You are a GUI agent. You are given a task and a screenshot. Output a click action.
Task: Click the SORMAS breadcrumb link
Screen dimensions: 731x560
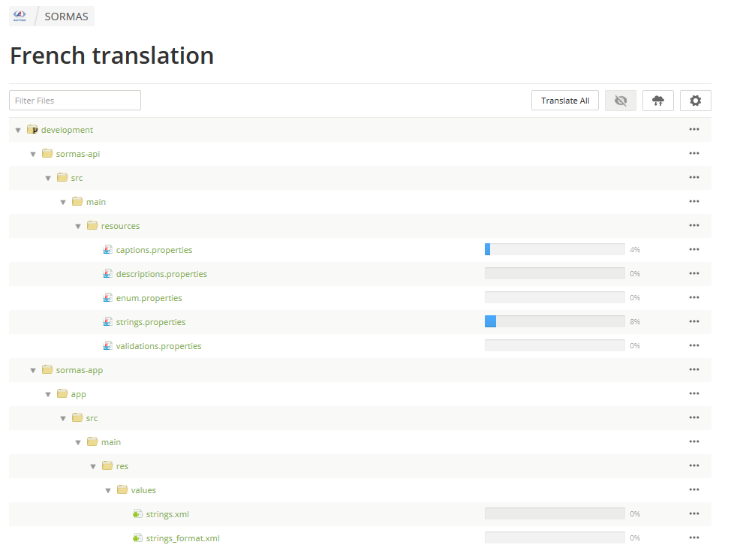(x=66, y=16)
